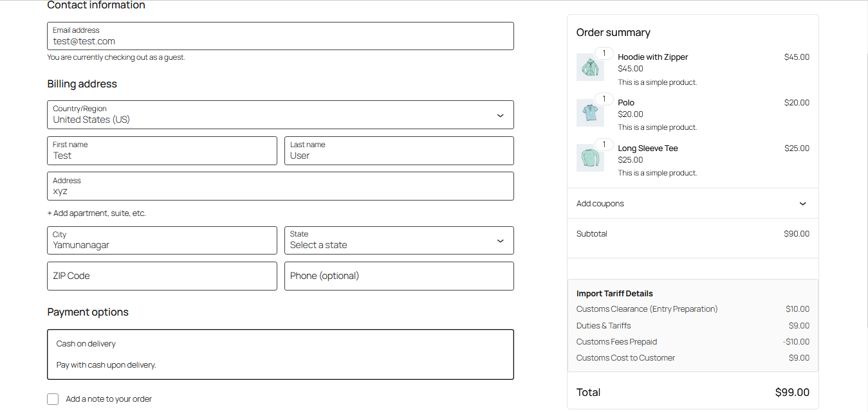Expand the State selection dropdown
The width and height of the screenshot is (868, 412).
pos(398,240)
